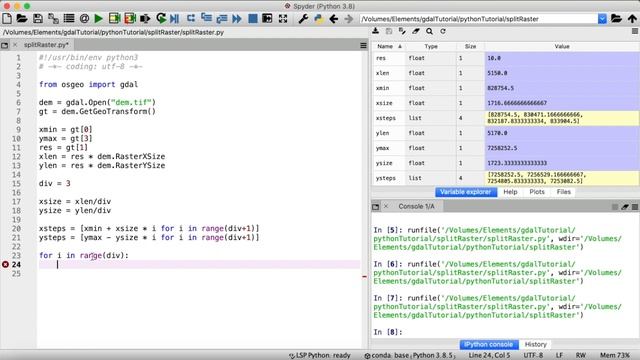Browse editor tabs icon

coord(4,45)
